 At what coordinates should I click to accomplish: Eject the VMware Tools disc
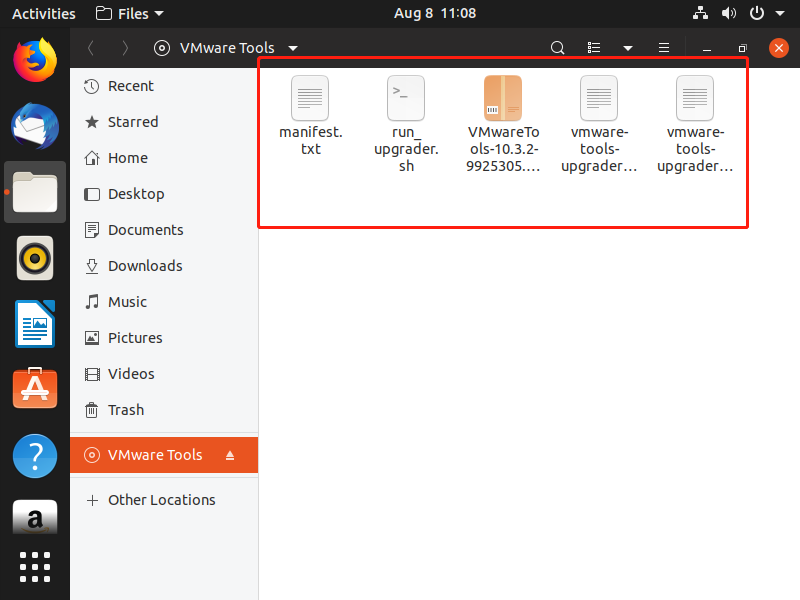230,455
